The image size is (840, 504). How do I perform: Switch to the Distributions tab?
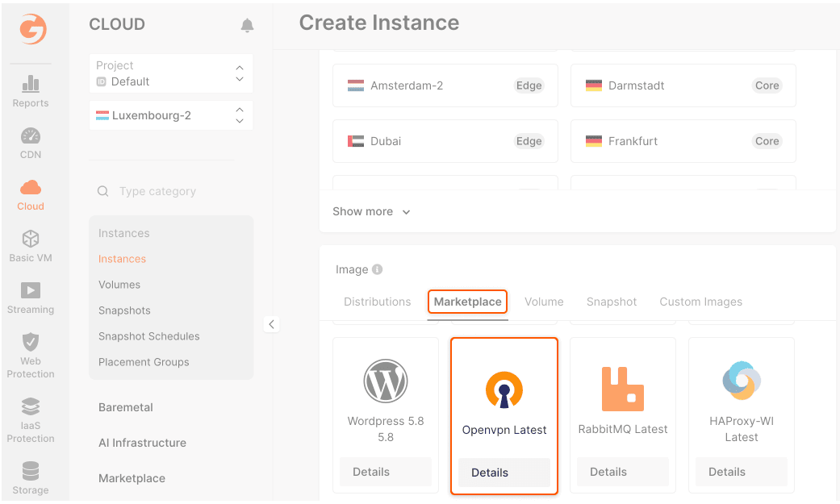click(x=377, y=302)
